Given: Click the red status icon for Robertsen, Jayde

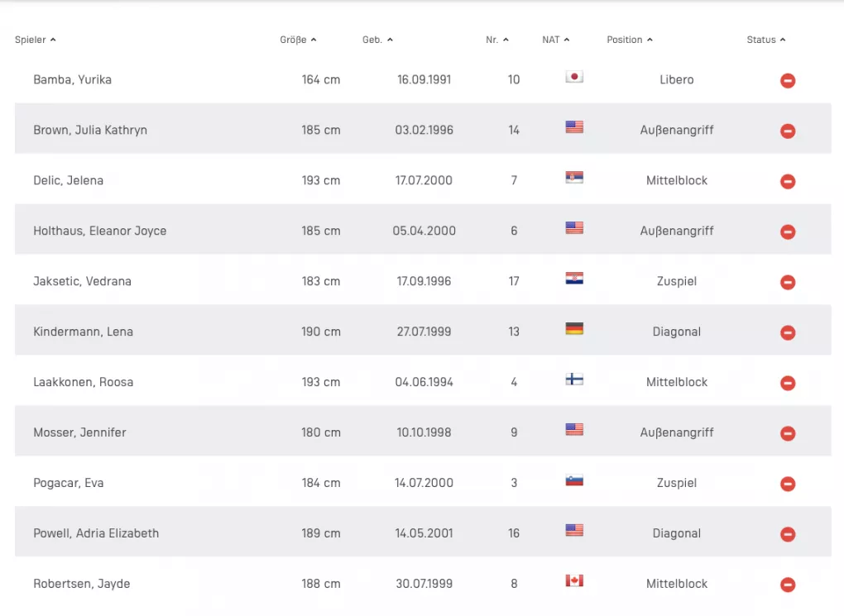Looking at the screenshot, I should (788, 585).
